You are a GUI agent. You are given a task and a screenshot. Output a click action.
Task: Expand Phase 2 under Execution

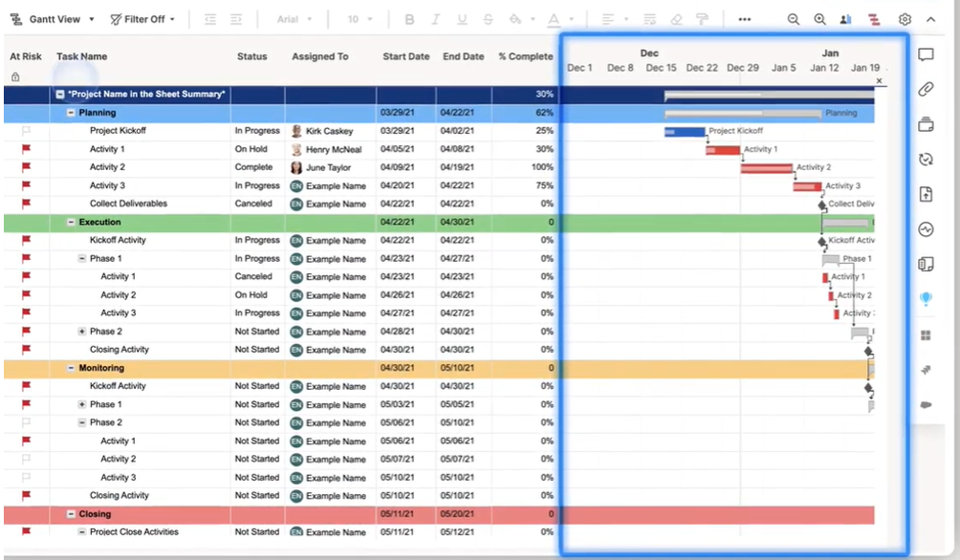coord(84,331)
